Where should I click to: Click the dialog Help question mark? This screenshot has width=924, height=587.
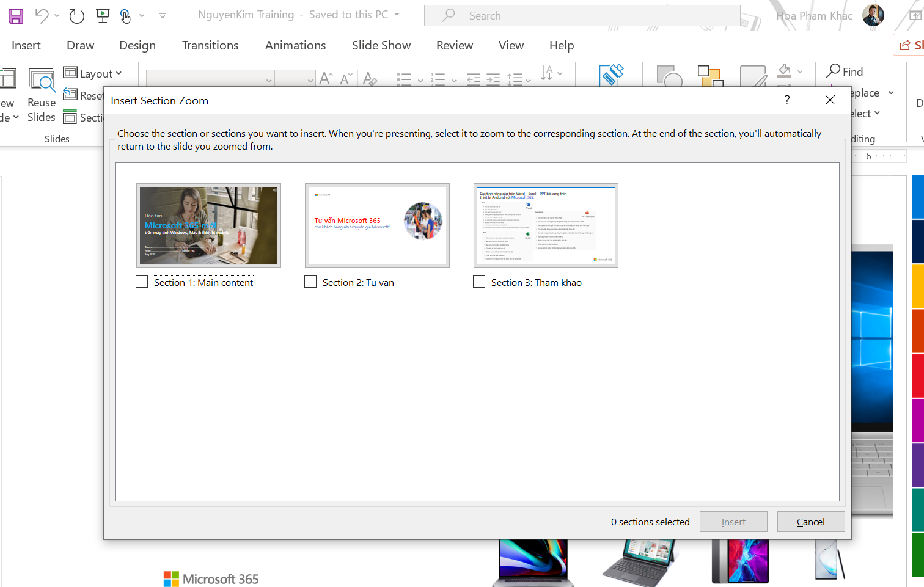(787, 100)
